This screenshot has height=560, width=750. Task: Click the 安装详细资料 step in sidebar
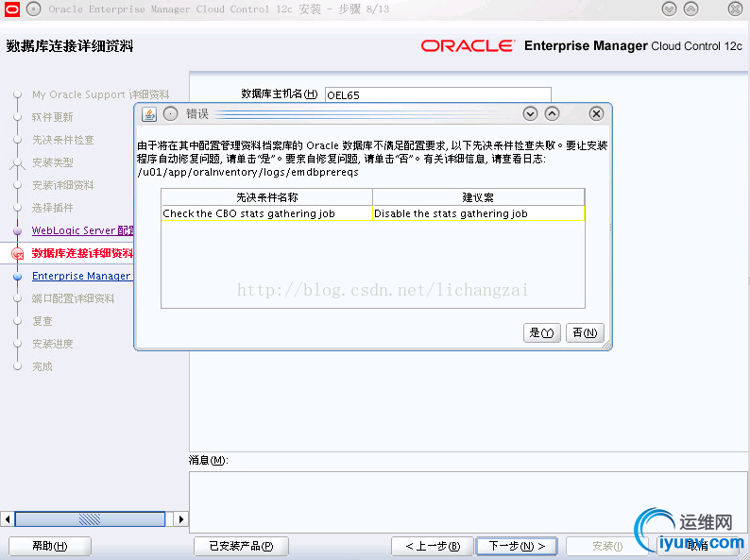[63, 185]
